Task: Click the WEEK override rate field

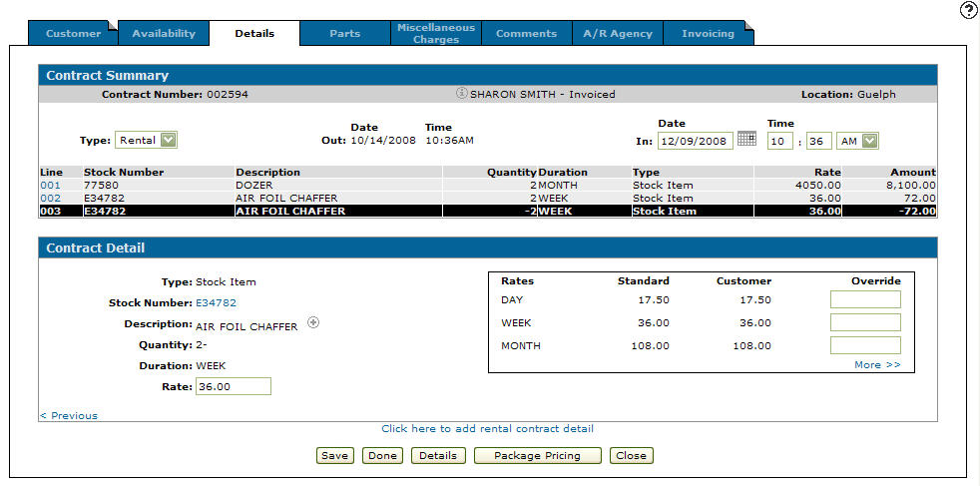Action: click(x=865, y=322)
